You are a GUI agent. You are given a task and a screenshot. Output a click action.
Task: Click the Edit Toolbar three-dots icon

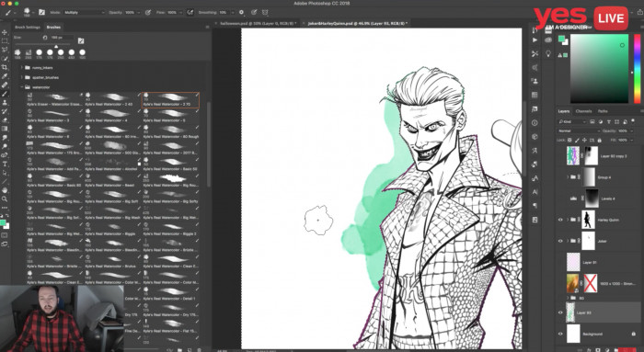(x=5, y=208)
